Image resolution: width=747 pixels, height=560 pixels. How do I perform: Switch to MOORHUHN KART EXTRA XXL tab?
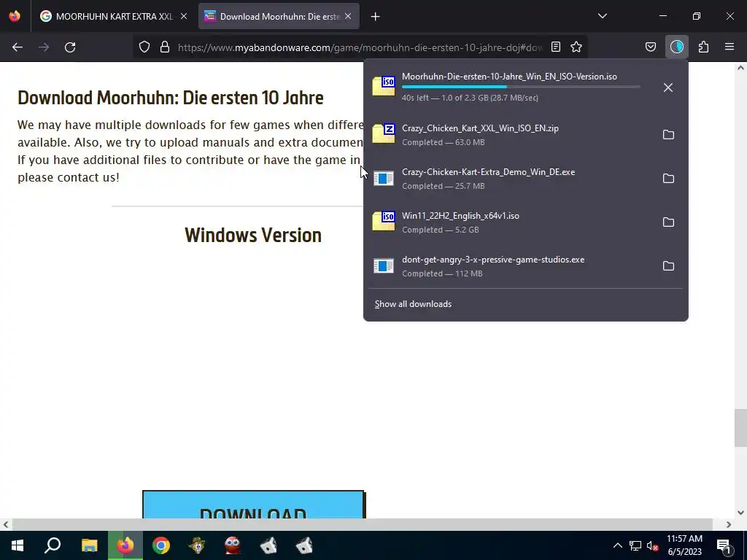point(115,16)
